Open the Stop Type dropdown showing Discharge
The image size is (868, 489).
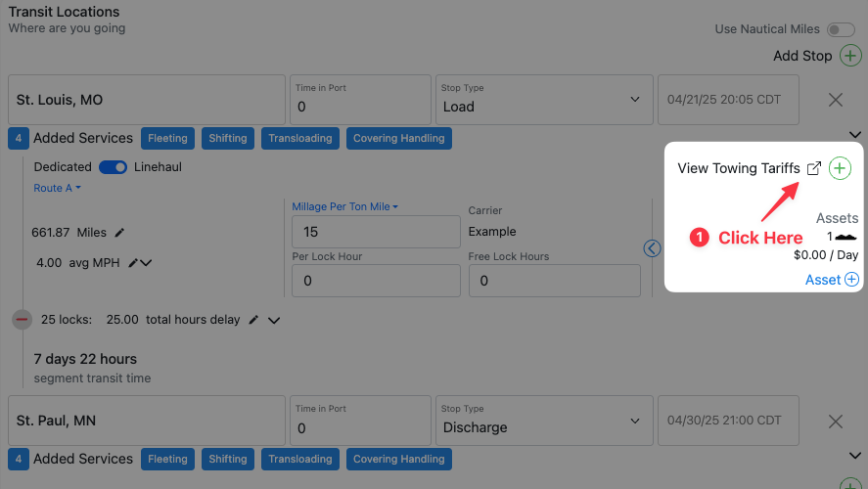541,421
